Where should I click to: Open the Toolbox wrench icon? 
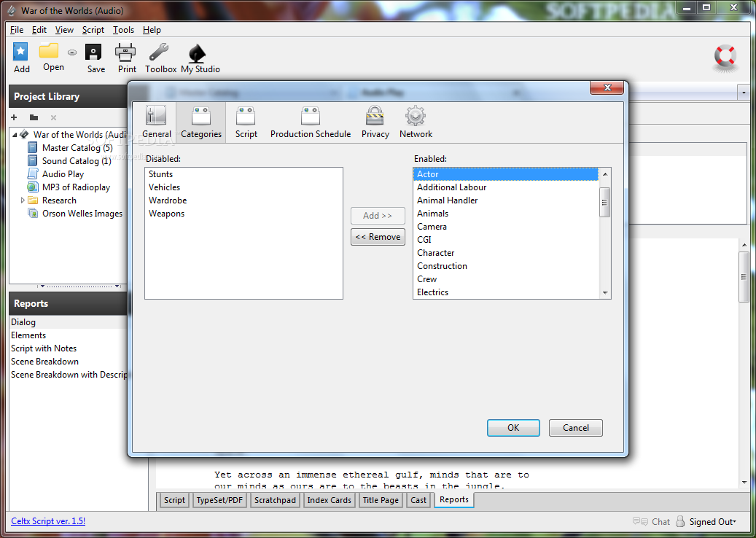(x=159, y=52)
